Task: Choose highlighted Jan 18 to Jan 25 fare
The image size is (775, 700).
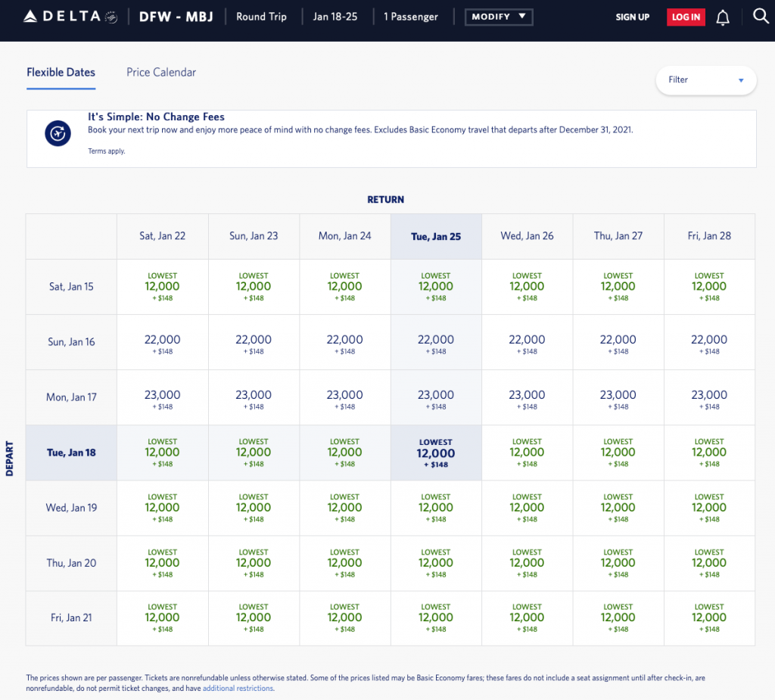Action: point(436,453)
